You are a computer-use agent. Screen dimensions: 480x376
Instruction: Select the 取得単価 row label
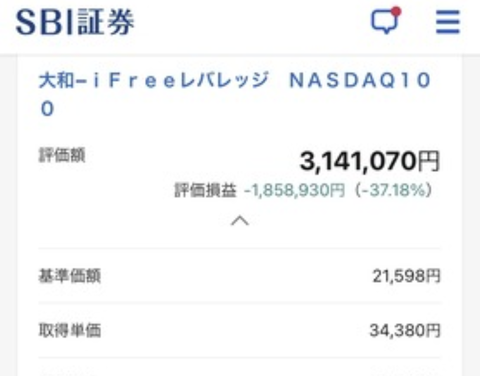(69, 331)
